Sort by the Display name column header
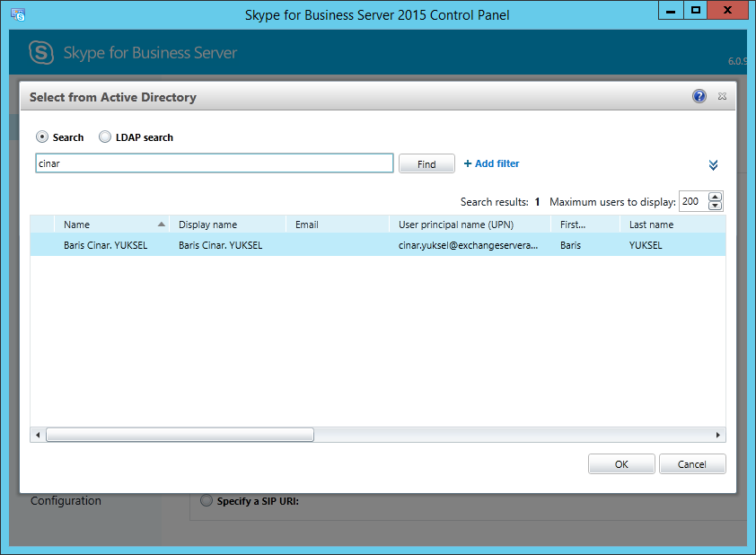 pos(227,225)
